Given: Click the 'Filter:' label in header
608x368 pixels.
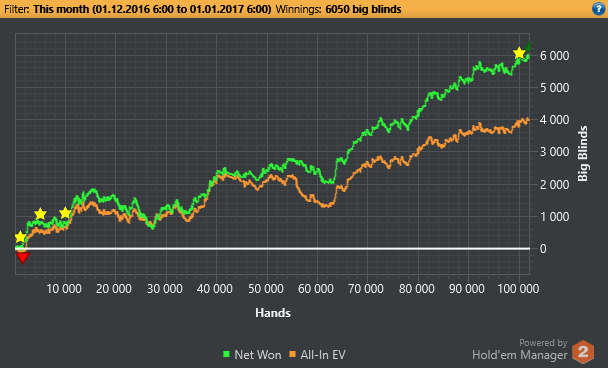Looking at the screenshot, I should (x=17, y=9).
